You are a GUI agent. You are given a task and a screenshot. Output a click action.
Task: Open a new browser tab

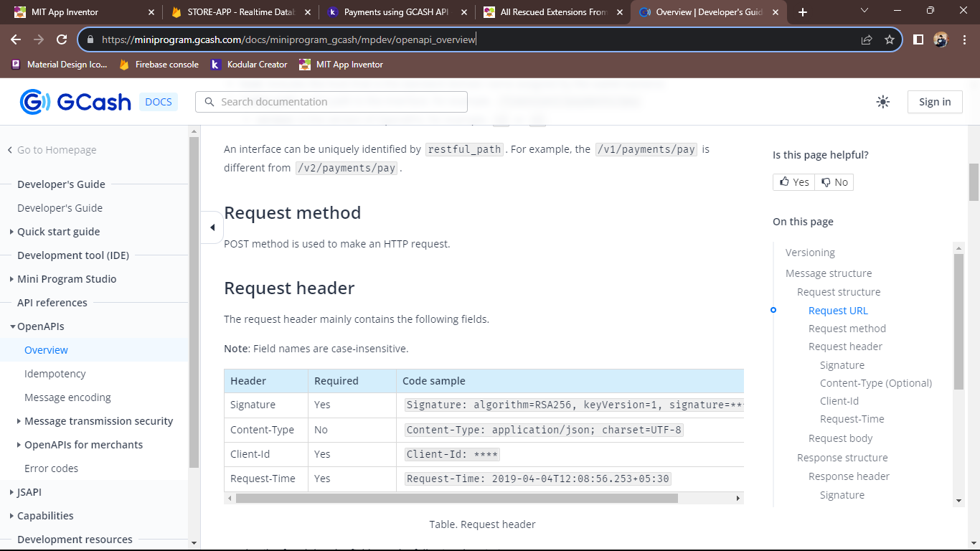(803, 12)
